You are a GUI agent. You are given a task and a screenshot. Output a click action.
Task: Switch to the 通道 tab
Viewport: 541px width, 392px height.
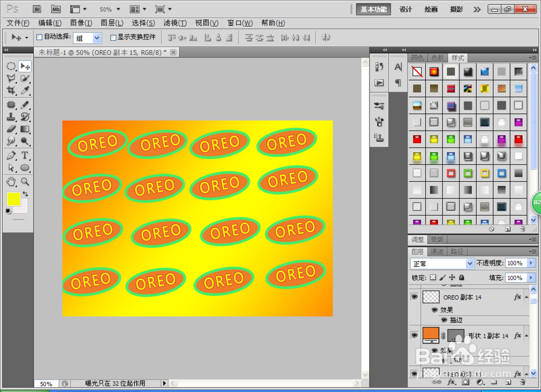437,251
